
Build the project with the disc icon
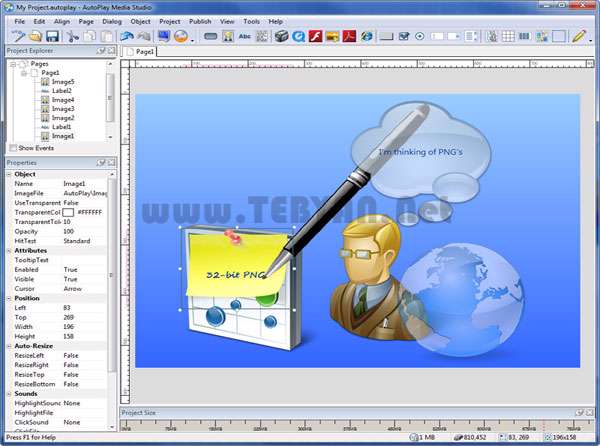(x=181, y=36)
